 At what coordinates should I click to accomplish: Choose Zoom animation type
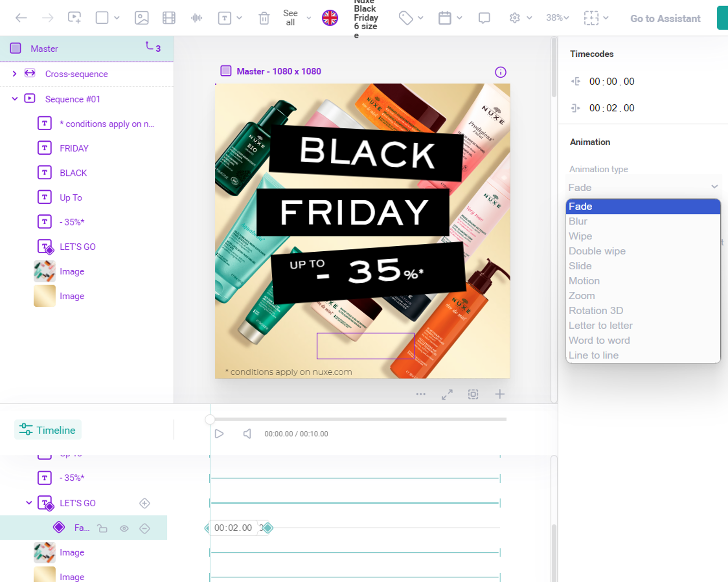click(643, 296)
